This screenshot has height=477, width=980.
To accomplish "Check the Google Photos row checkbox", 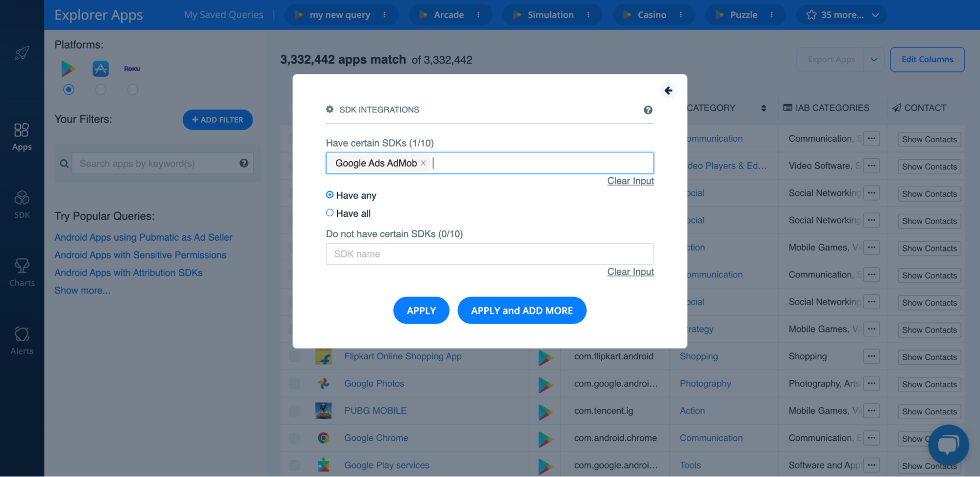I will point(295,384).
